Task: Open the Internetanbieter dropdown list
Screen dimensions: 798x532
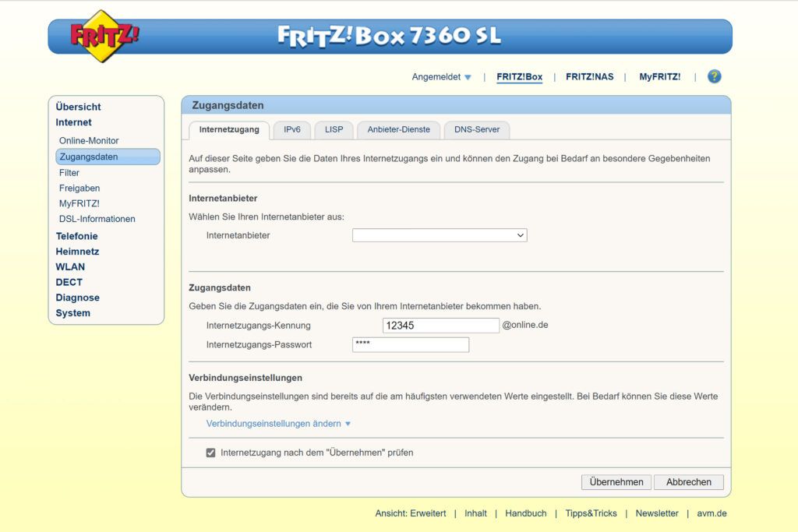Action: 440,235
